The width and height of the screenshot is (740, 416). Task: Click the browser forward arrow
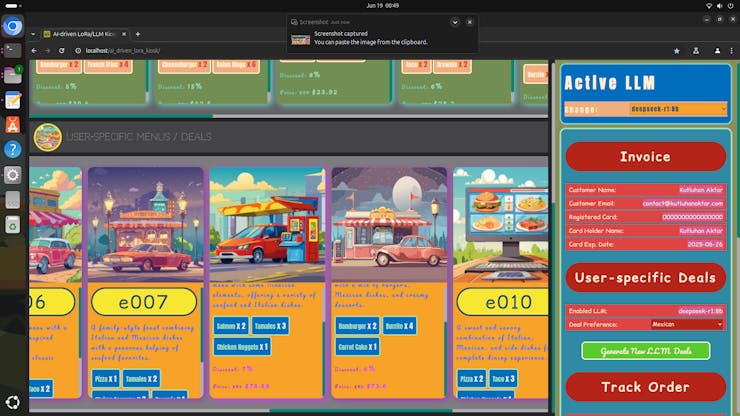(48, 51)
